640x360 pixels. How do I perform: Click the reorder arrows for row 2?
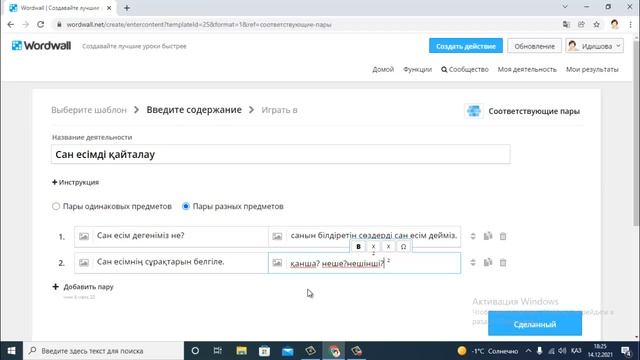point(473,262)
